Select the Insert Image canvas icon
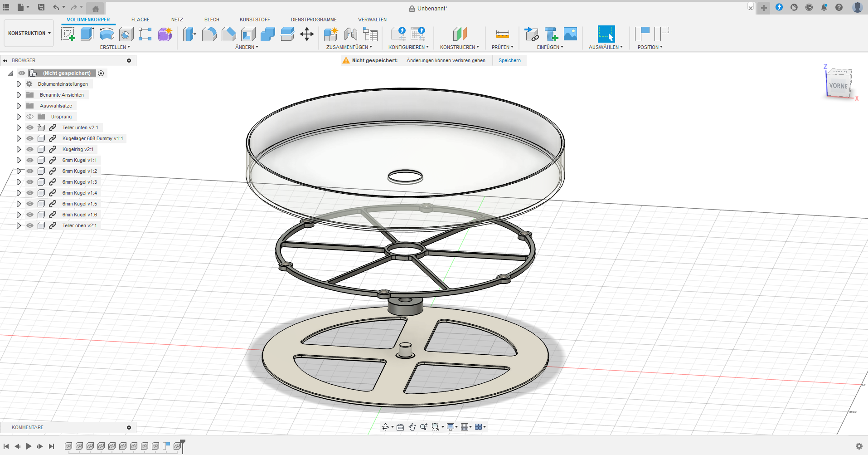The height and width of the screenshot is (455, 868). coord(570,34)
